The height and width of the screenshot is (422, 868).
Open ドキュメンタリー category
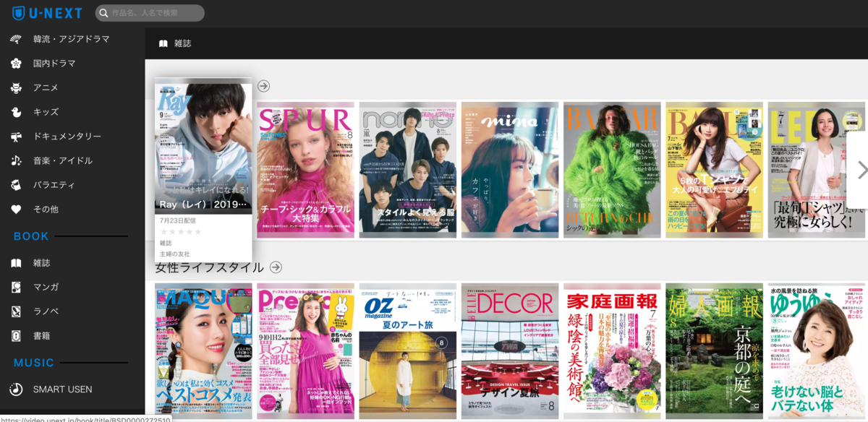click(67, 136)
